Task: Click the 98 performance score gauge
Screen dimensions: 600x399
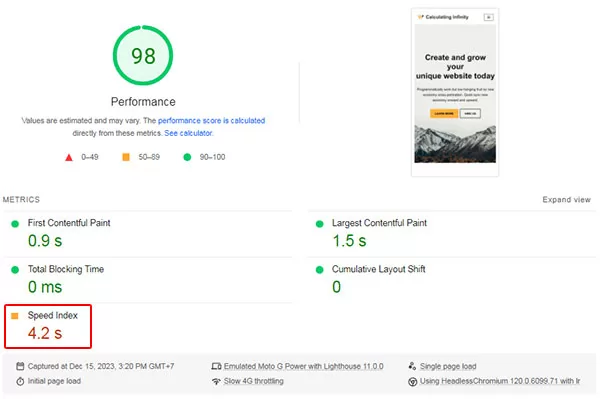Action: pyautogui.click(x=143, y=55)
